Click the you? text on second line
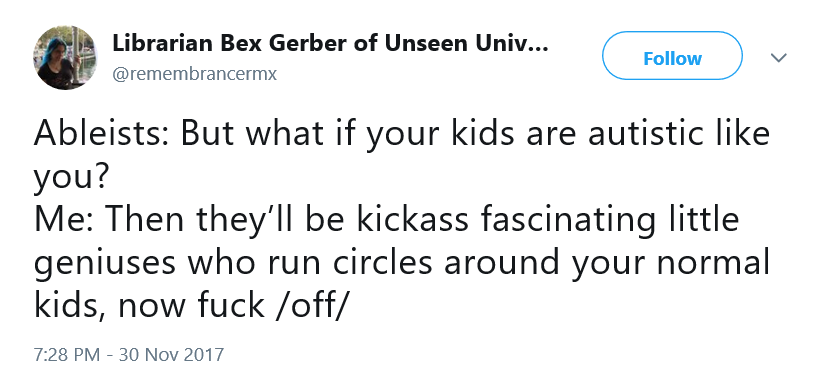The height and width of the screenshot is (381, 813). [71, 178]
